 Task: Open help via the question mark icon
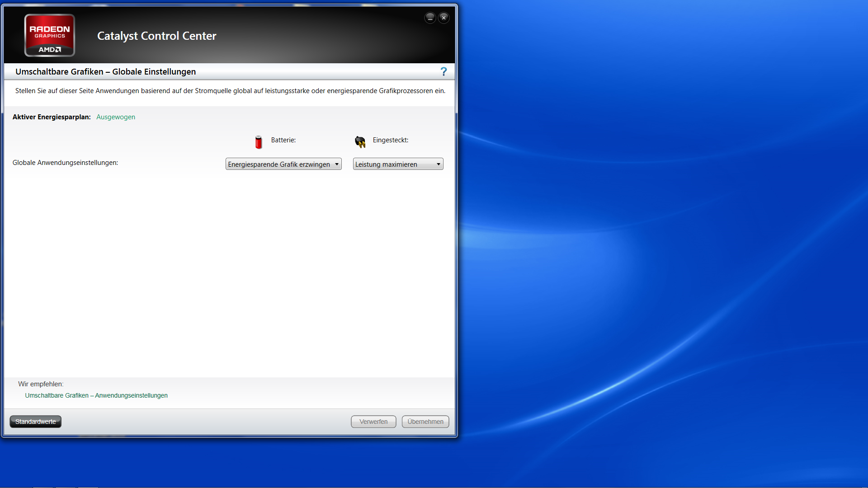443,71
